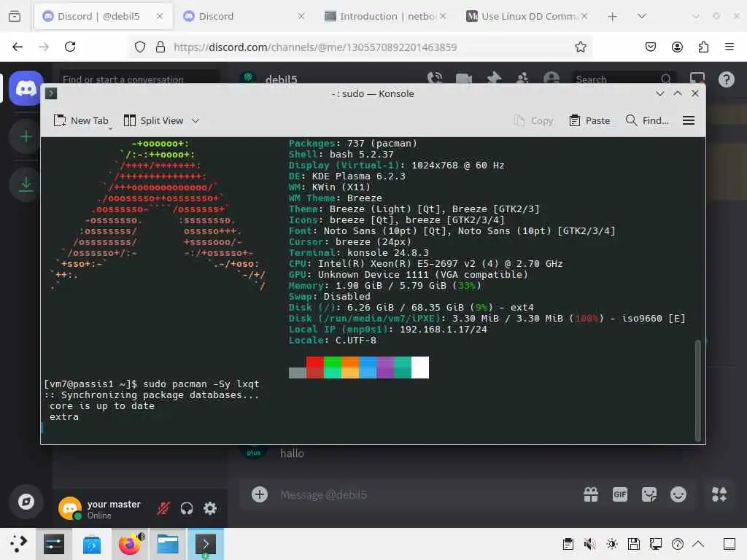Click Konsole vertical scrollbar
Image resolution: width=747 pixels, height=560 pixels.
pos(698,391)
